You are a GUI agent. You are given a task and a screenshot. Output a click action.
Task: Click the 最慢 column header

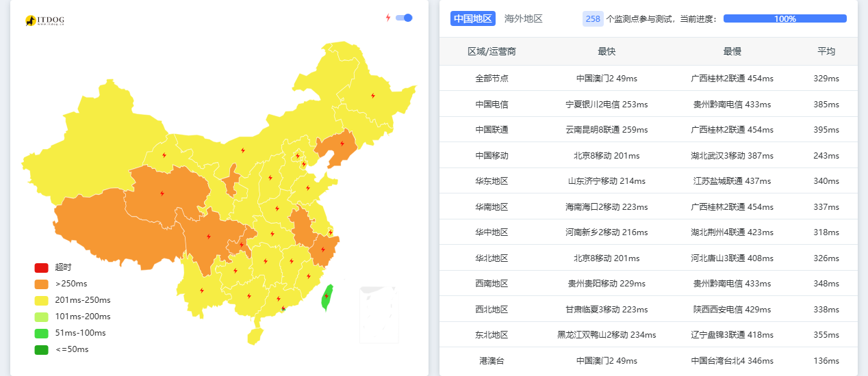[x=732, y=51]
